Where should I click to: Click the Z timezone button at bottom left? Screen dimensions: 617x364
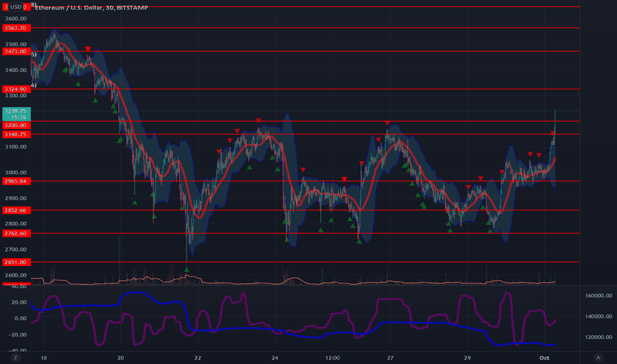click(16, 357)
